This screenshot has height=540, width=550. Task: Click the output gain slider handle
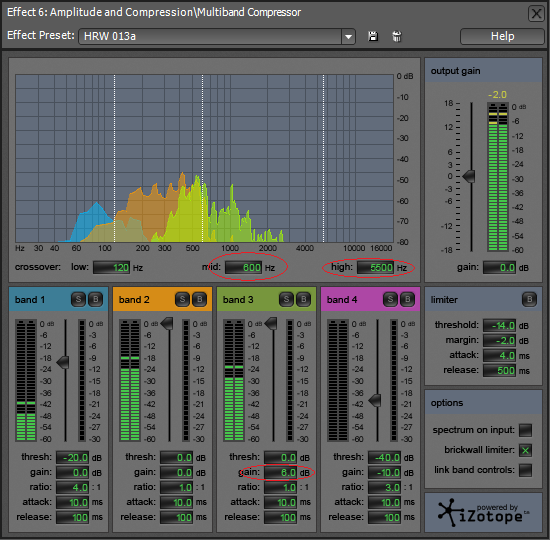469,176
